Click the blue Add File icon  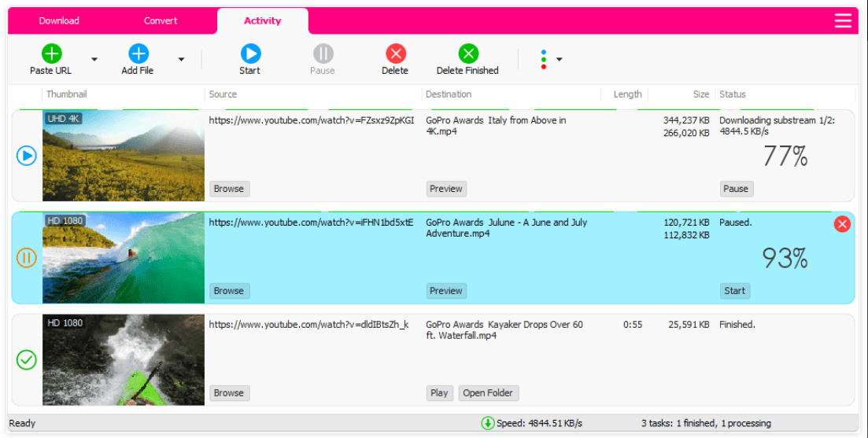(x=139, y=53)
